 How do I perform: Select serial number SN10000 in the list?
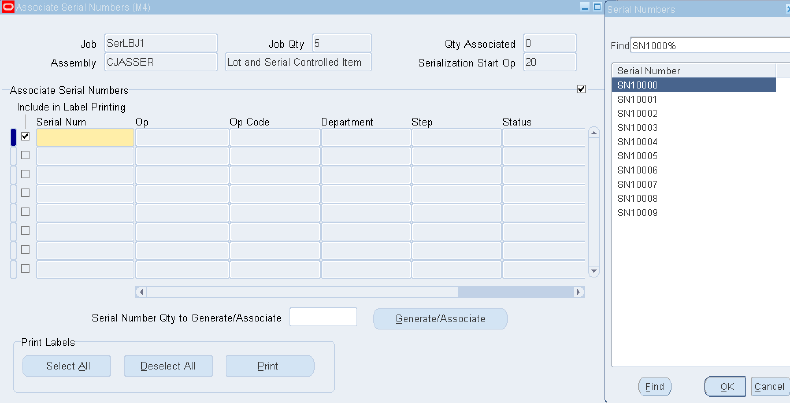click(x=694, y=85)
